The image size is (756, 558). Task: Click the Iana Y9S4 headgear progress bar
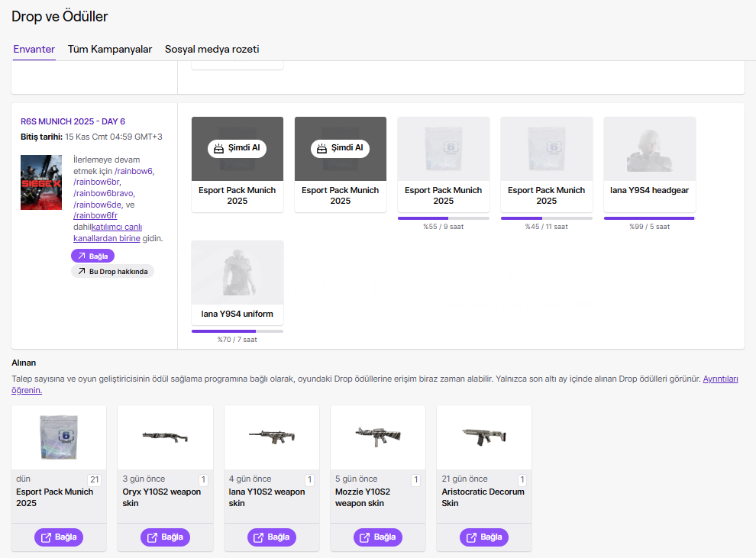pos(649,218)
